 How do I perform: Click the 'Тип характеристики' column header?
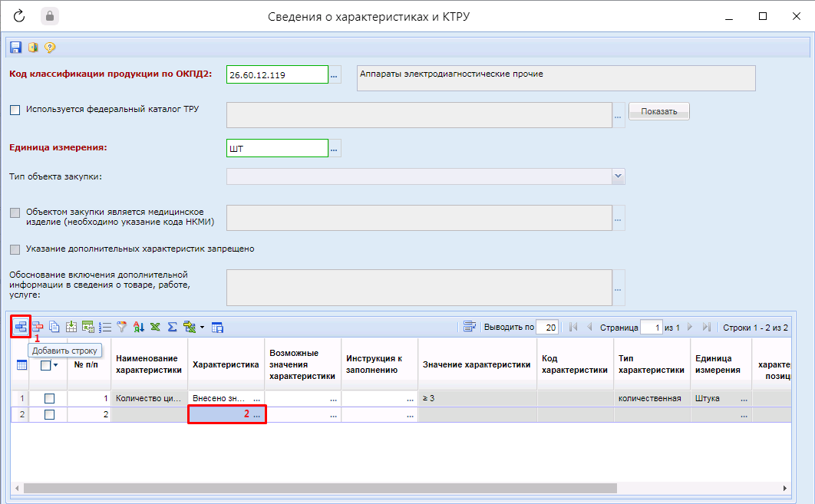(x=651, y=364)
